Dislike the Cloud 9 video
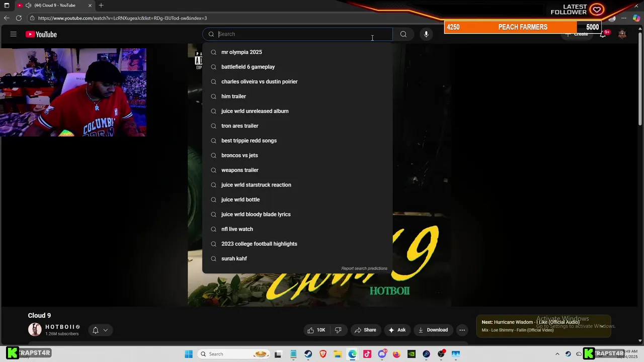The height and width of the screenshot is (362, 644). point(338,330)
